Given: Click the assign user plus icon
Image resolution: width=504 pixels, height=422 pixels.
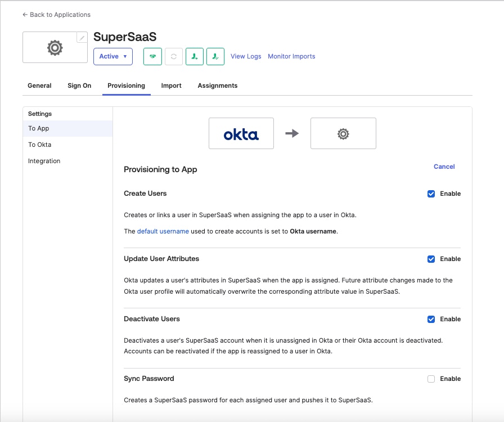Looking at the screenshot, I should coord(195,56).
